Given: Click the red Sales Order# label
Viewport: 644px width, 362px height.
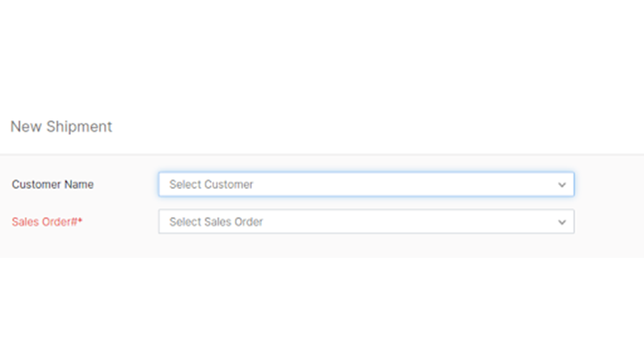Looking at the screenshot, I should 44,222.
